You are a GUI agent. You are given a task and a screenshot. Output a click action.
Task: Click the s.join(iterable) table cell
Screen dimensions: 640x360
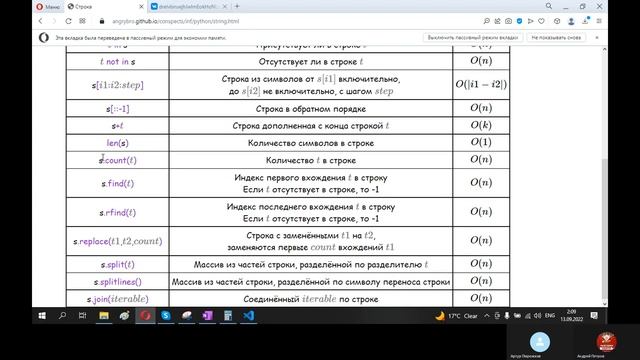tap(118, 299)
